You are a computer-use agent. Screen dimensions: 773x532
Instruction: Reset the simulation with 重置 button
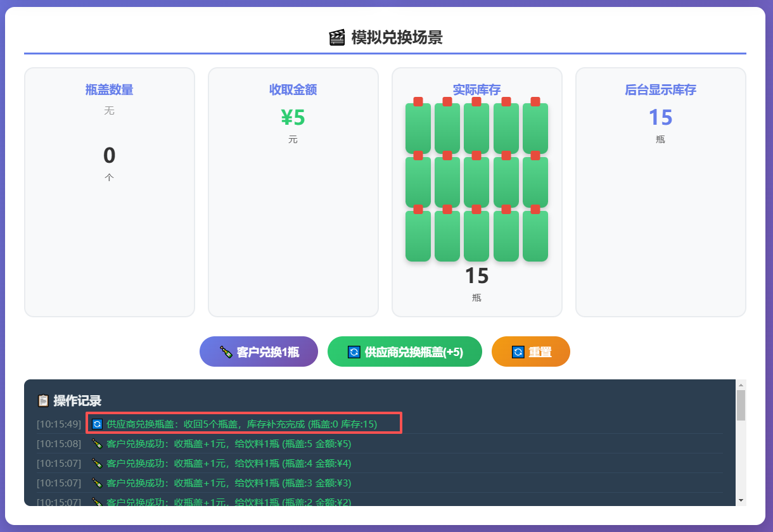pos(531,351)
